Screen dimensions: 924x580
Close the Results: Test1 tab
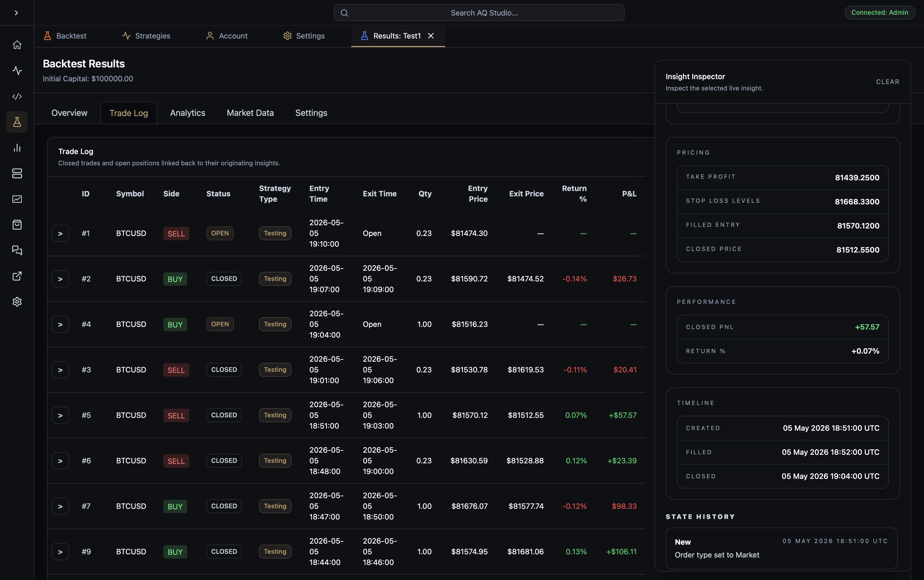431,36
